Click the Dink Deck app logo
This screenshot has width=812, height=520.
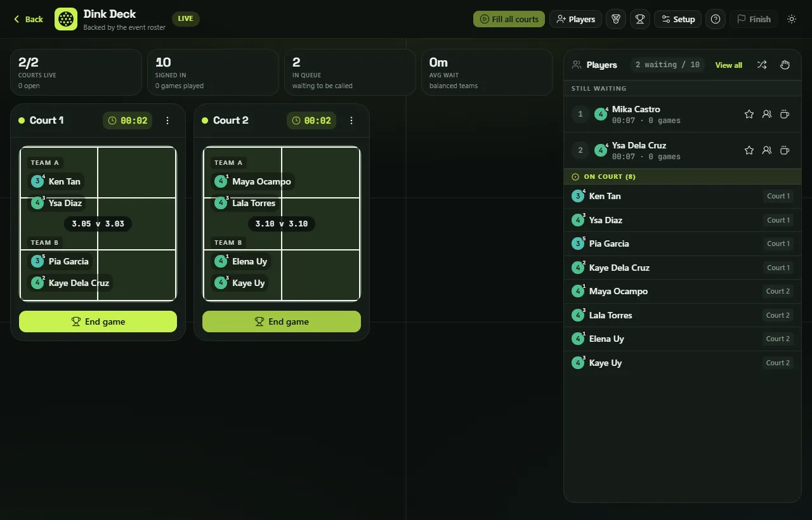tap(66, 19)
